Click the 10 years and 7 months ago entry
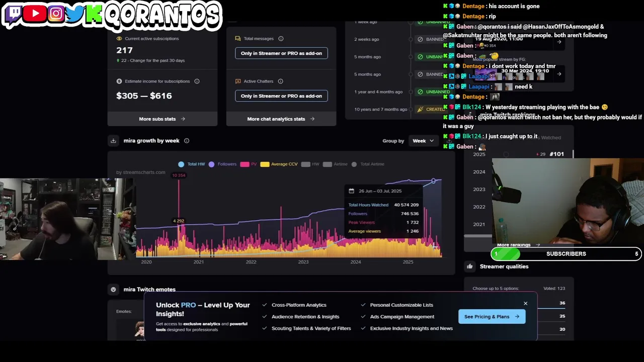Image resolution: width=644 pixels, height=362 pixels. point(380,110)
